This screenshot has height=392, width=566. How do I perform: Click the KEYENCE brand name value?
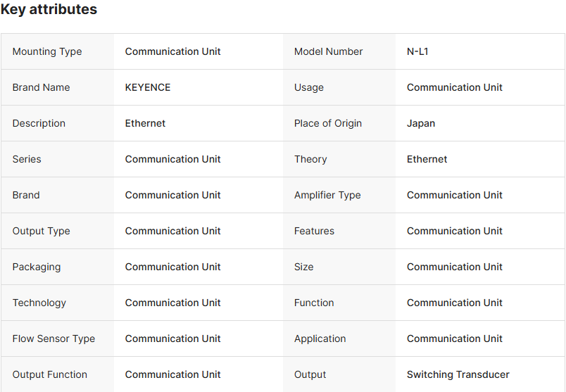click(x=148, y=87)
